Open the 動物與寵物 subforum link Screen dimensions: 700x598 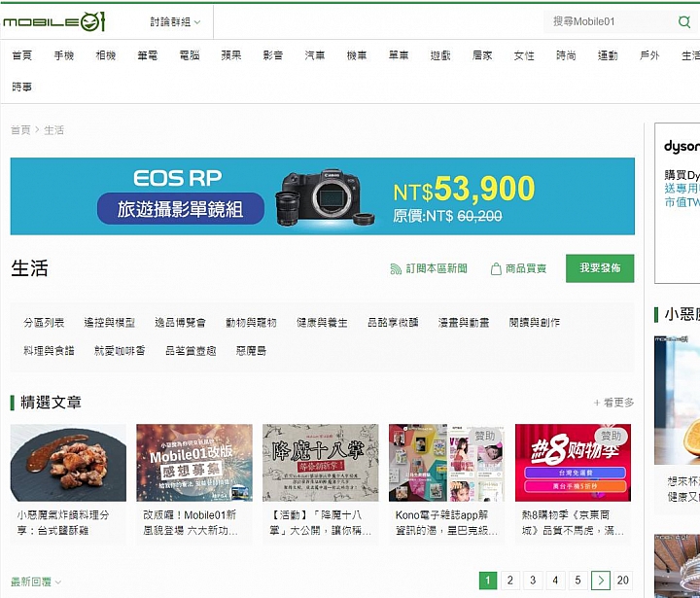point(252,323)
